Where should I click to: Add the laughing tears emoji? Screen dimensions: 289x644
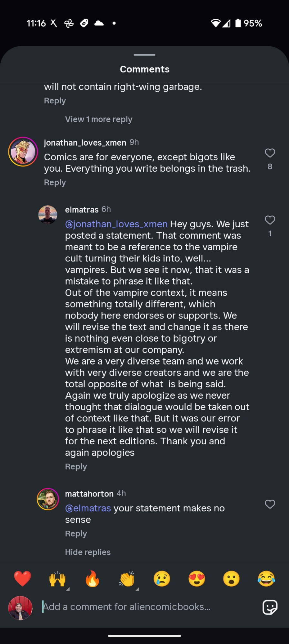(x=266, y=579)
